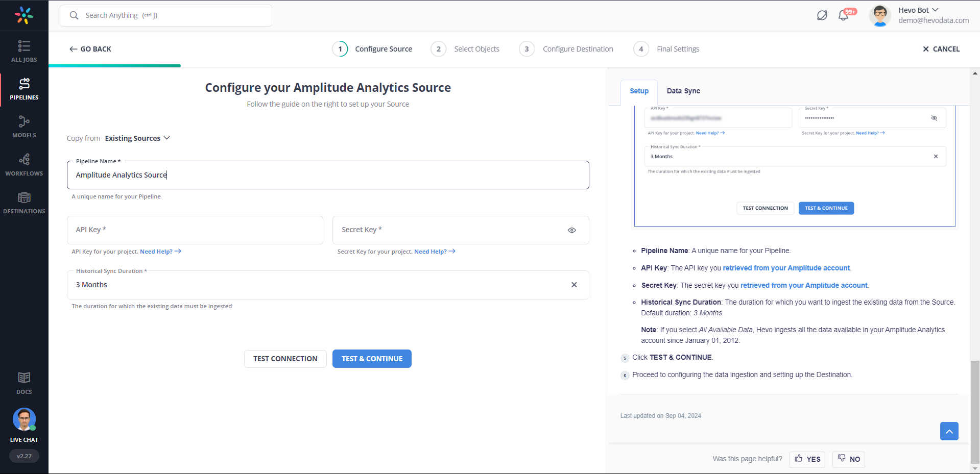
Task: Show the Secret Key with eye icon
Action: [572, 230]
